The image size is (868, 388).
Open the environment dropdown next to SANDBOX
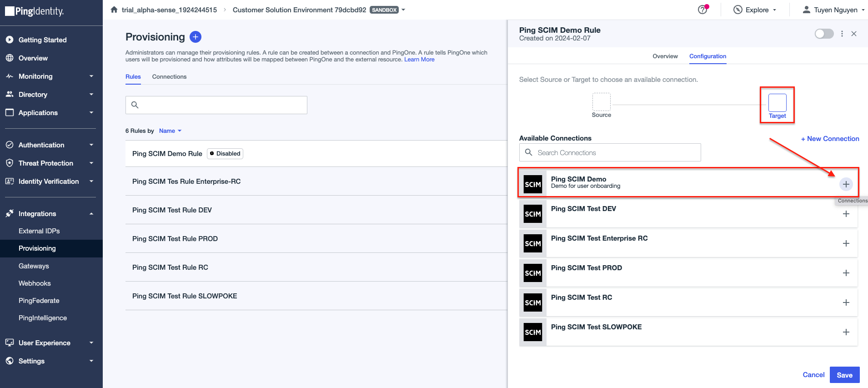[403, 10]
